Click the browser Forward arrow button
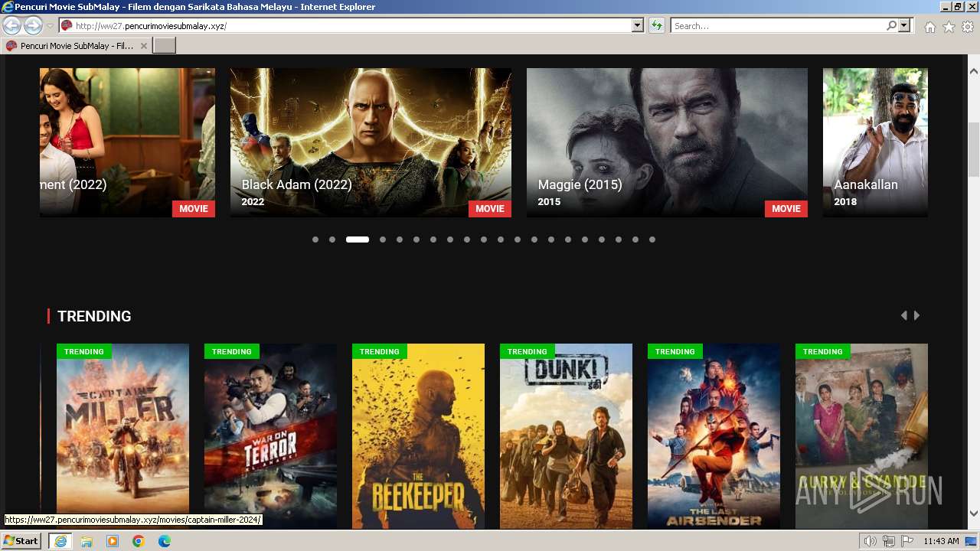 [x=33, y=25]
